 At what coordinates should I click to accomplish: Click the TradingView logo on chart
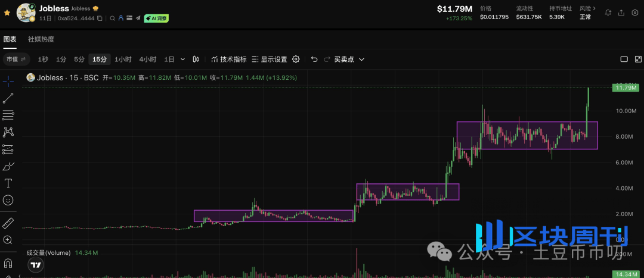click(36, 265)
